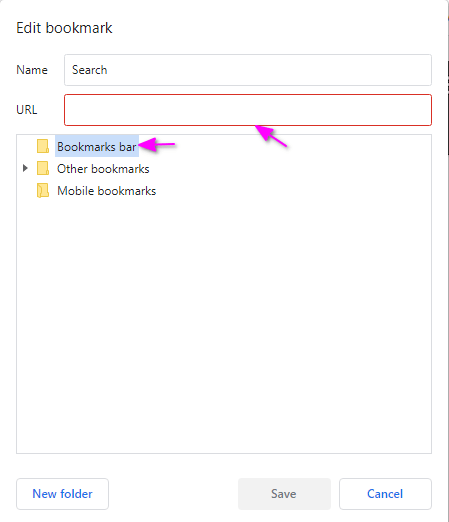Select the Bookmarks bar folder label
The image size is (449, 522).
[97, 146]
